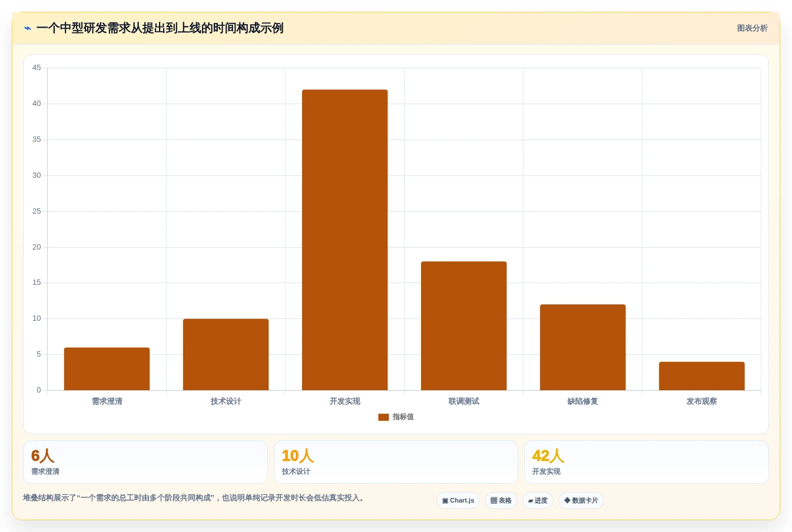Click the 技术设计 x-axis label
792x532 pixels.
(226, 401)
